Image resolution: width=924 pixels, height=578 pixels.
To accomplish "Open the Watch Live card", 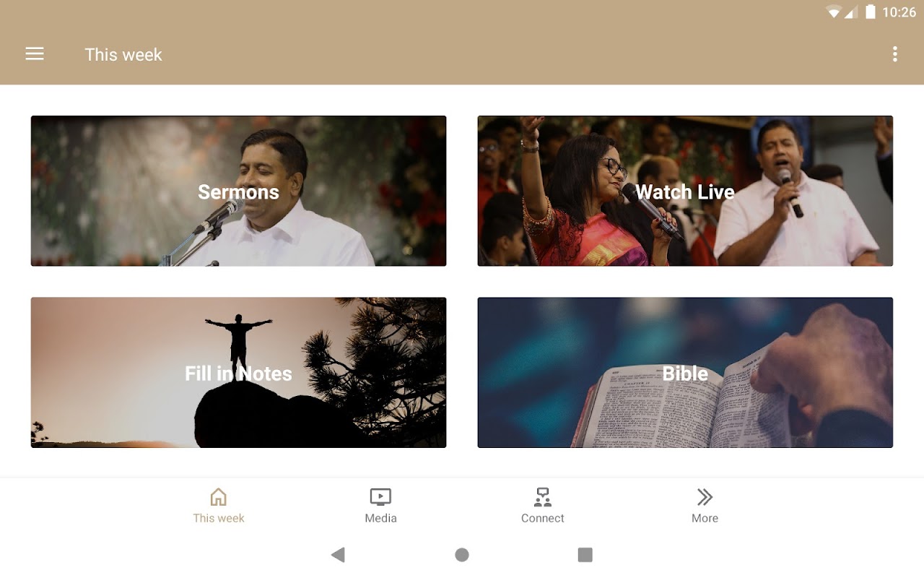I will point(685,191).
